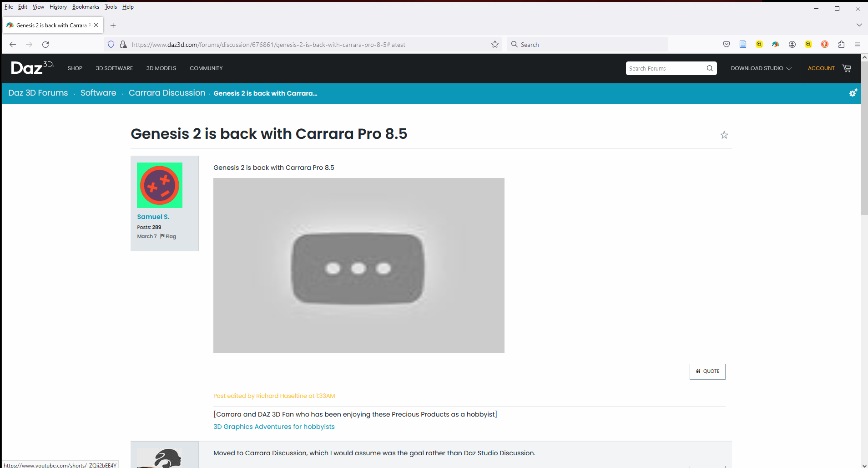
Task: Open the Firefox application menu
Action: pyautogui.click(x=858, y=44)
